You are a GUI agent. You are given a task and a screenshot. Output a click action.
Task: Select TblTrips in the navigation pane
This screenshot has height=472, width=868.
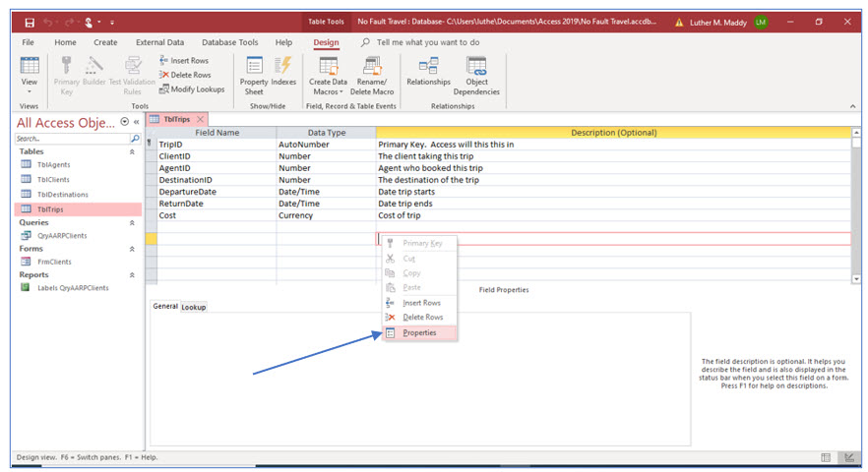click(78, 209)
